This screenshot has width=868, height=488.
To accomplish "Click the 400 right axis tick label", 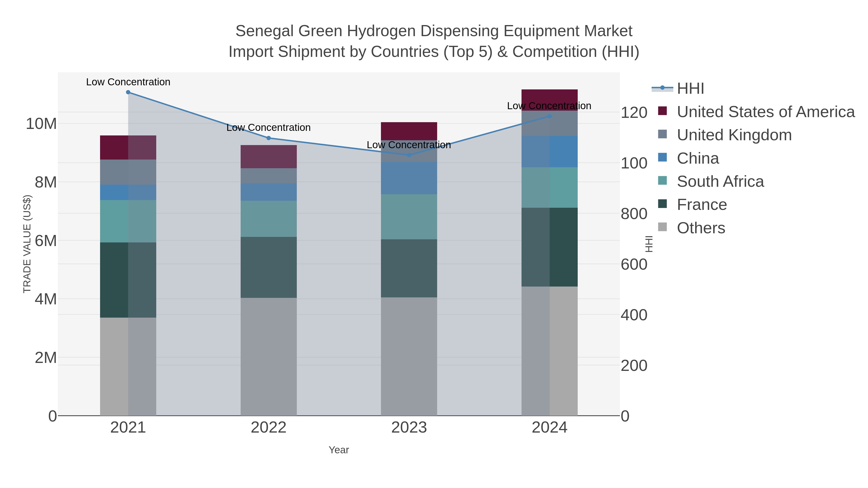I will [x=634, y=315].
